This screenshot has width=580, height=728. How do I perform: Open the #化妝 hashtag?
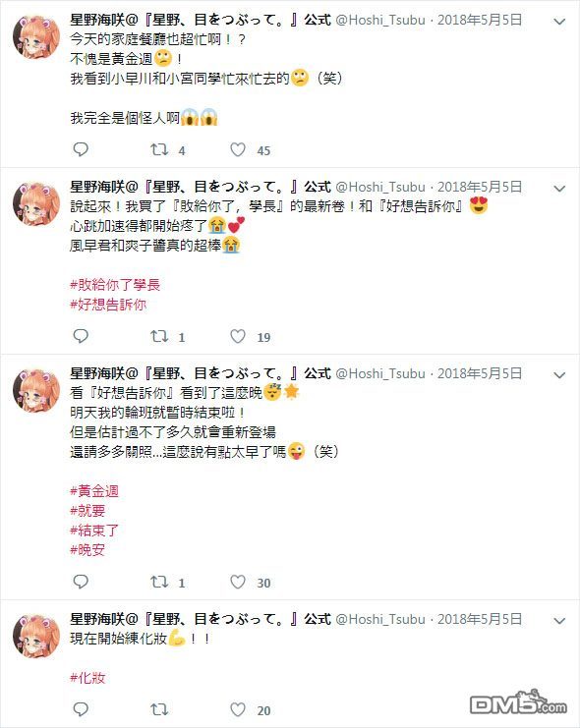[87, 678]
